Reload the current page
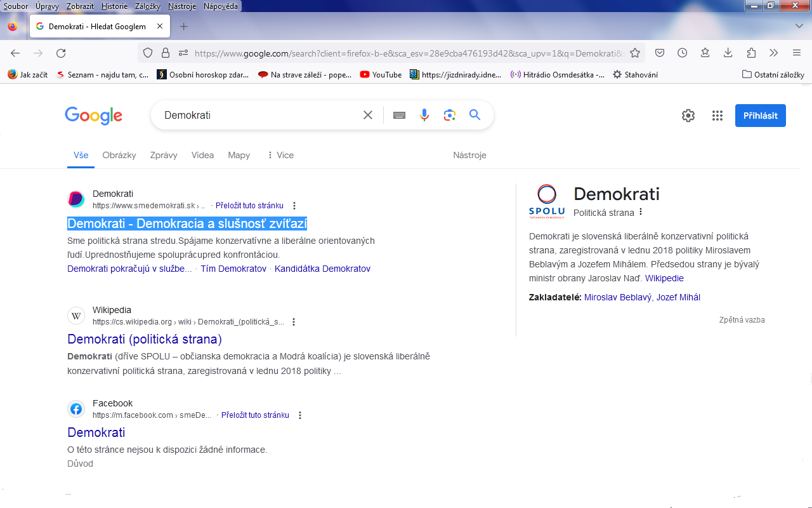The image size is (812, 508). tap(61, 53)
